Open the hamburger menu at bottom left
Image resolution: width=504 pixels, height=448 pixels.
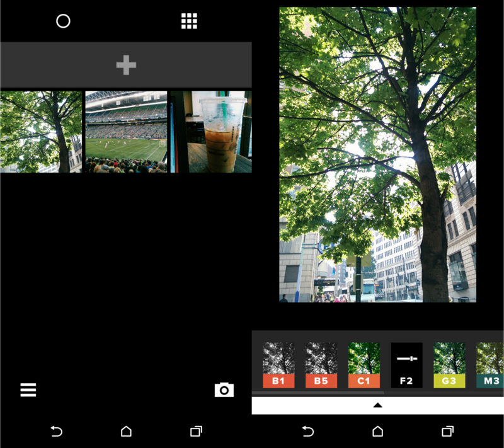[28, 390]
